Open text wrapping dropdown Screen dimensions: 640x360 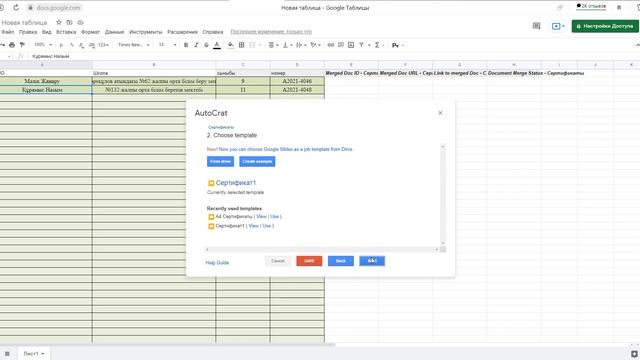click(300, 45)
